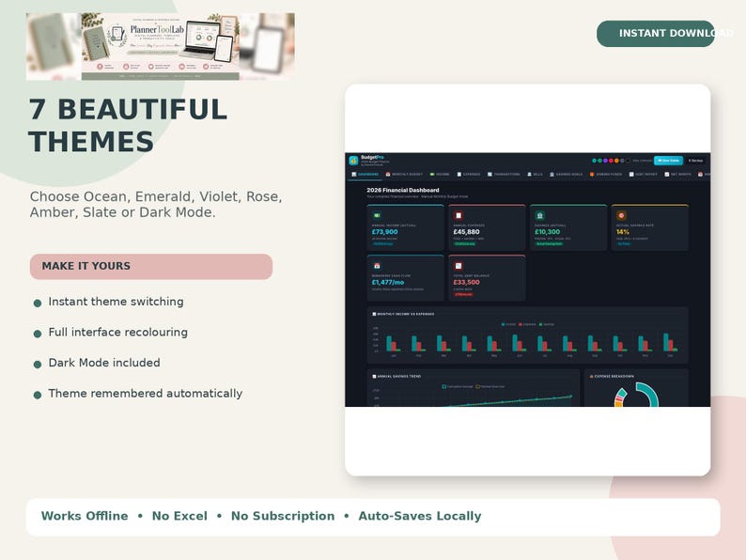Click the 14% savings rate value
Screen dimensions: 746x560
pyautogui.click(x=623, y=232)
